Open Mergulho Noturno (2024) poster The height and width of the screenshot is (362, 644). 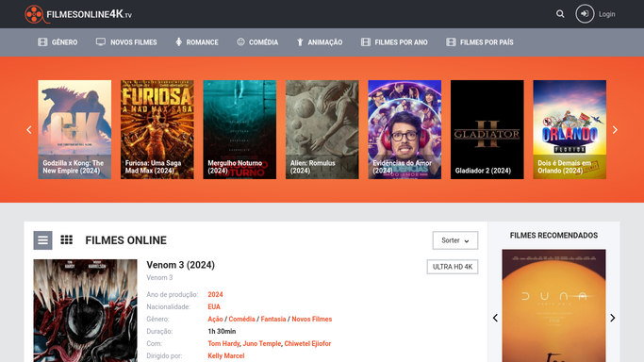click(x=239, y=129)
